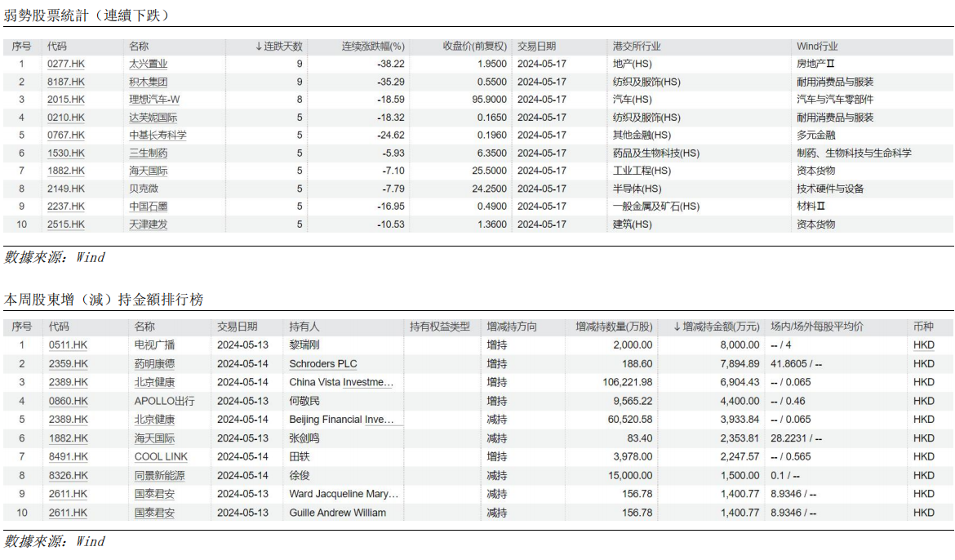Select holder name 何敬民
The width and height of the screenshot is (955, 560).
[304, 401]
